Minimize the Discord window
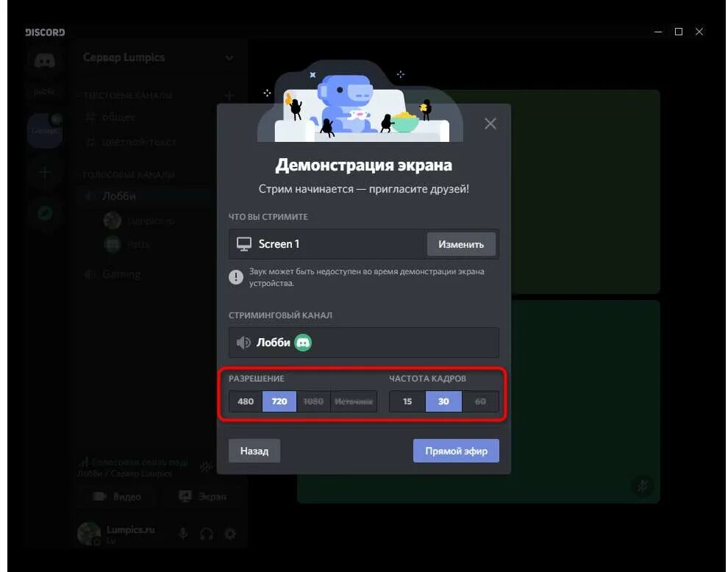The image size is (728, 572). [658, 32]
